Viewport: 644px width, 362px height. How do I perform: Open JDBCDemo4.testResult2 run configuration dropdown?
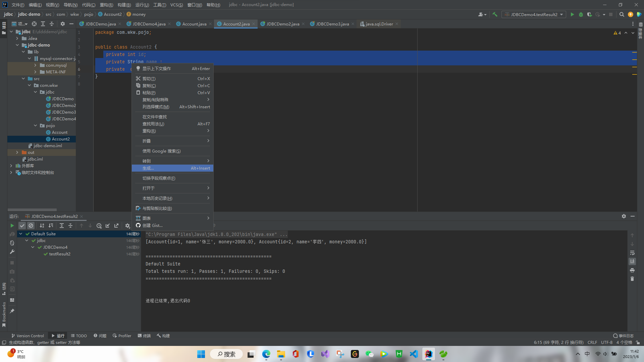coord(534,14)
